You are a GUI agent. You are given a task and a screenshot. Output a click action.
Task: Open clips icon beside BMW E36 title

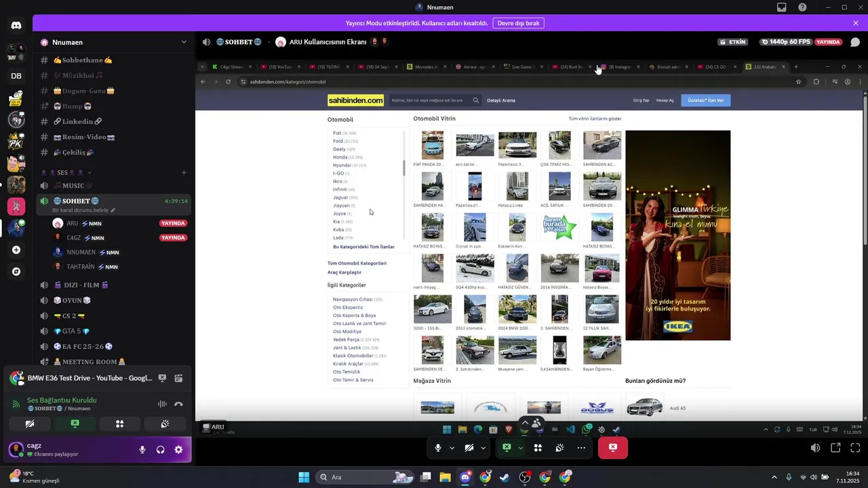tap(178, 378)
